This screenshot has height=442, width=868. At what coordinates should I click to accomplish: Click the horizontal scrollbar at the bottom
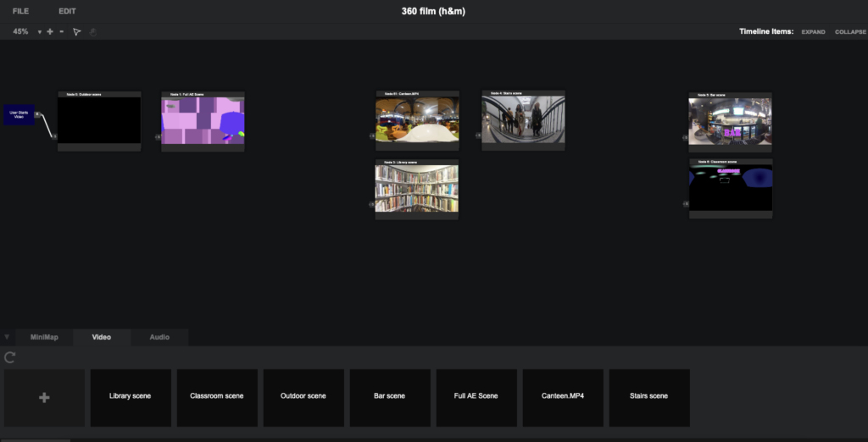point(36,440)
